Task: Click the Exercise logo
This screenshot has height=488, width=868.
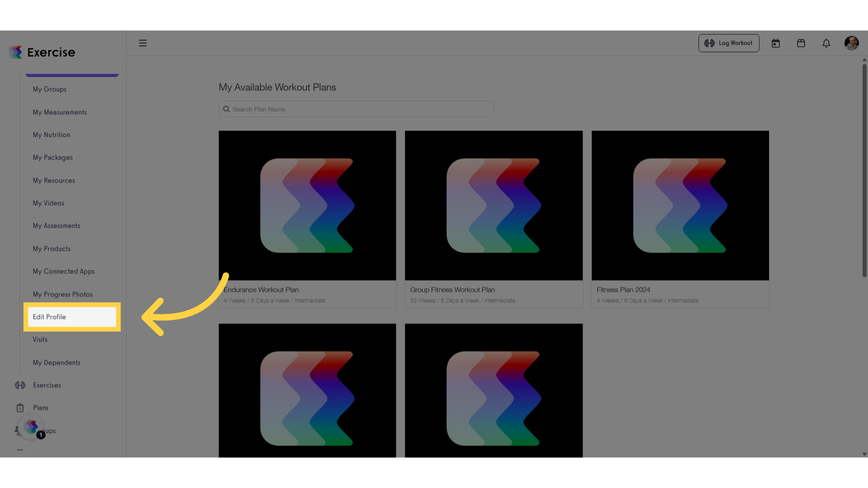Action: click(42, 52)
